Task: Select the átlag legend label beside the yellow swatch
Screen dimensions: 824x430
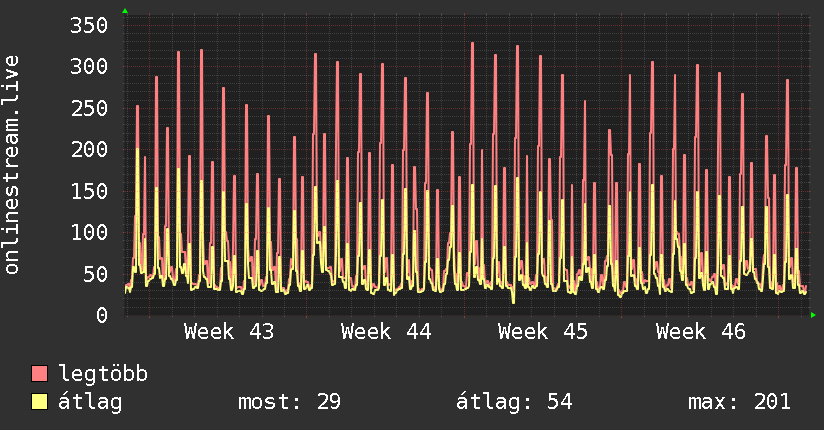Action: 90,402
